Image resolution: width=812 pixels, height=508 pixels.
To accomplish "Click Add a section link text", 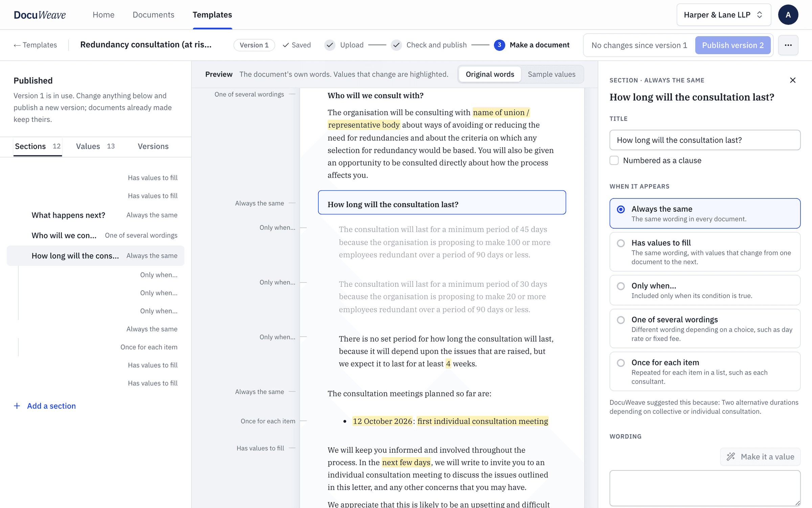I will pos(51,406).
